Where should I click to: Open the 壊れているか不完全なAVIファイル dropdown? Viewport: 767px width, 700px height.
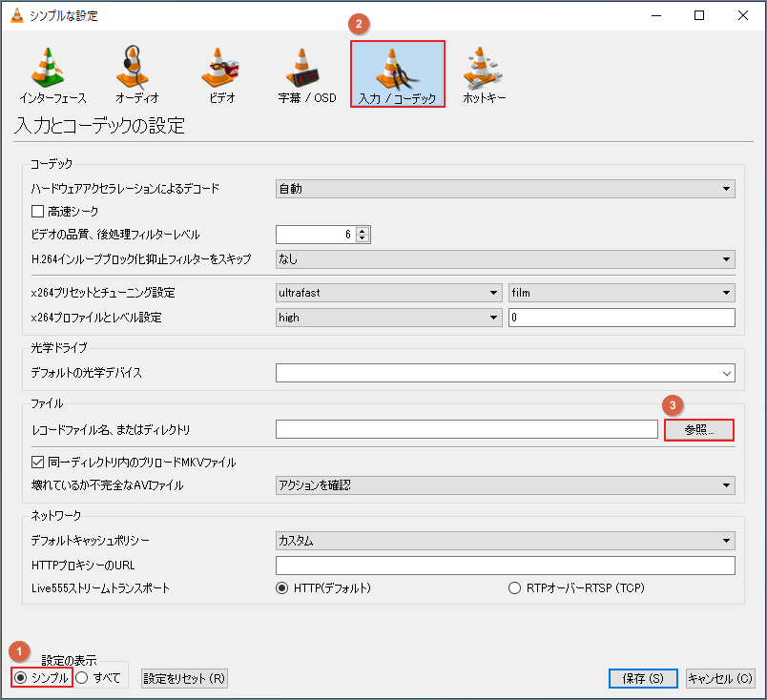pos(727,485)
